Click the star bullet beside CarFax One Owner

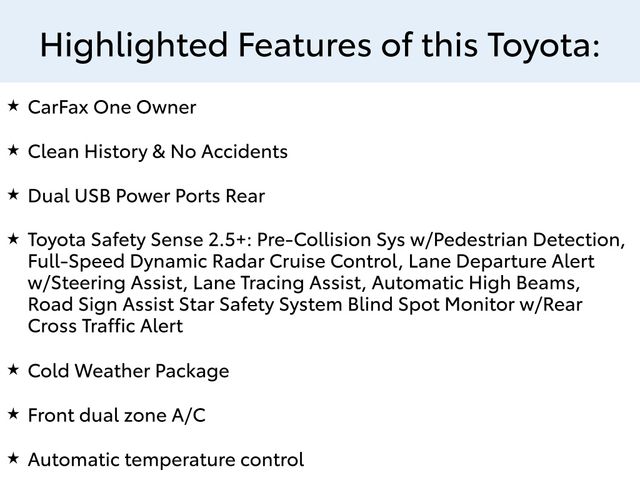[x=12, y=104]
